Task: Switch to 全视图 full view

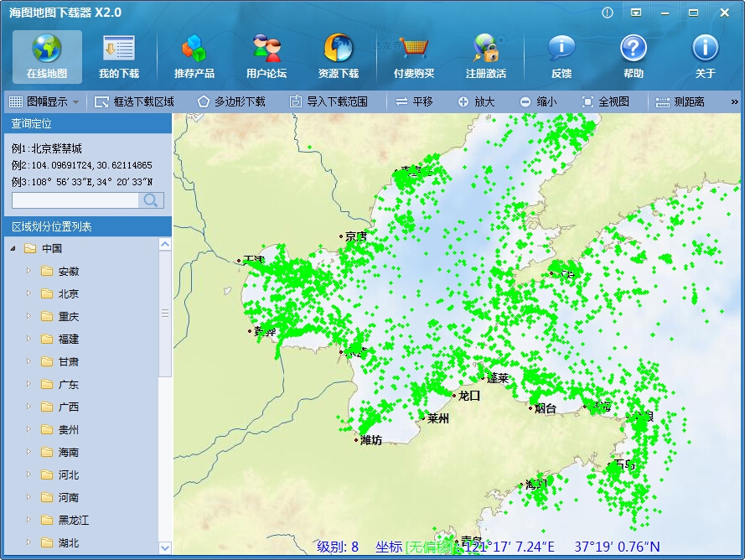Action: (606, 101)
